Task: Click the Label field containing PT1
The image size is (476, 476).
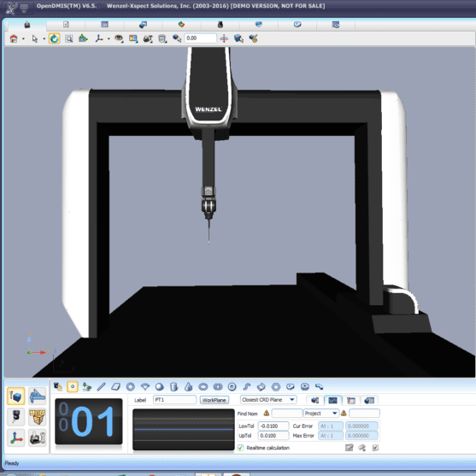Action: (174, 400)
